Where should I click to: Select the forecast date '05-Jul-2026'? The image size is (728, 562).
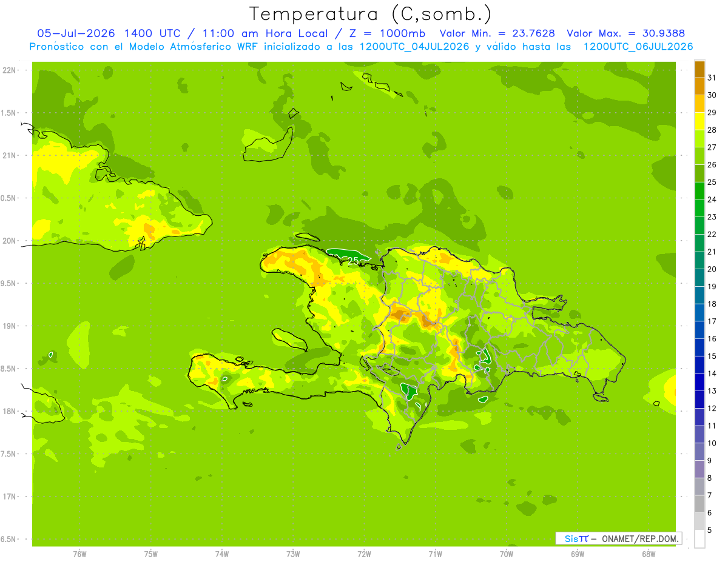77,33
